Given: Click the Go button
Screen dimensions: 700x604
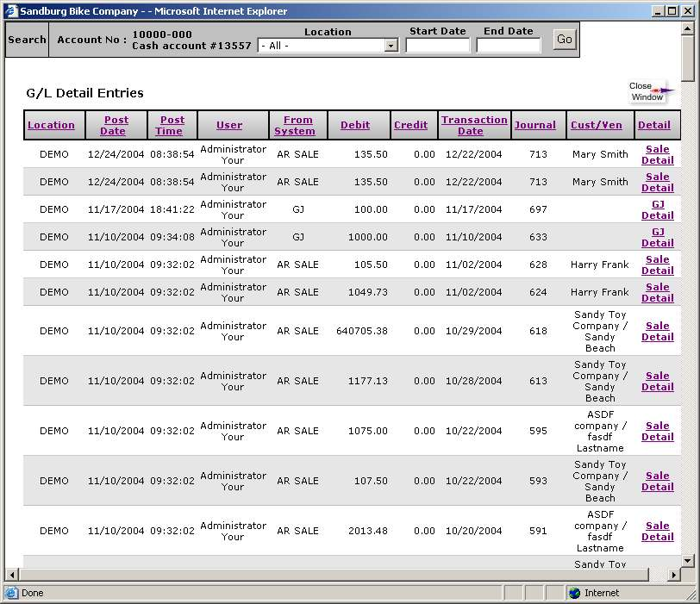Looking at the screenshot, I should [x=564, y=40].
